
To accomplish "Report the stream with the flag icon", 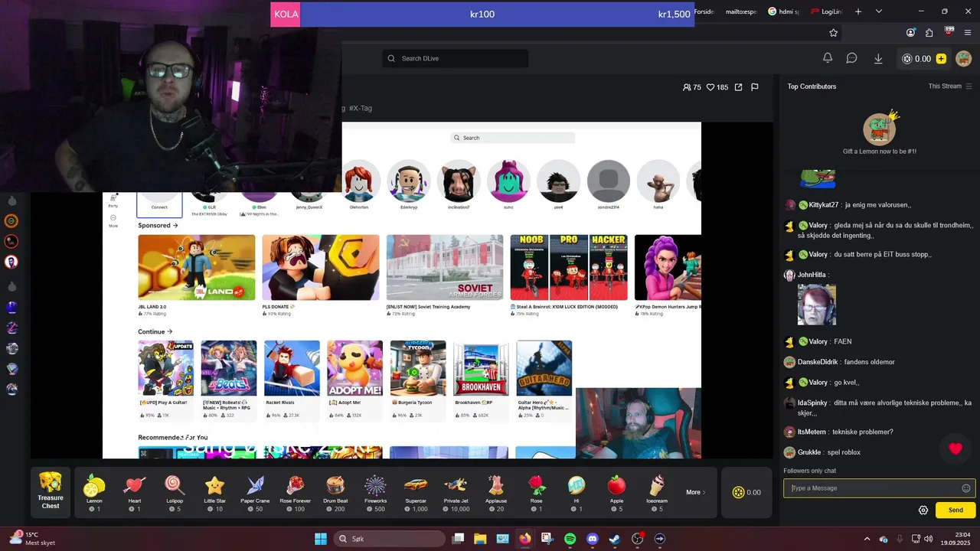I will pyautogui.click(x=755, y=87).
